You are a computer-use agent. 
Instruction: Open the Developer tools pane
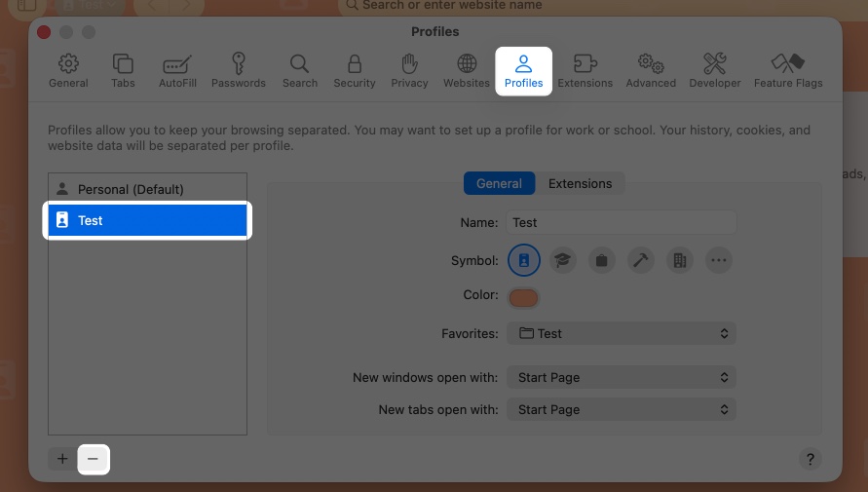(x=715, y=71)
